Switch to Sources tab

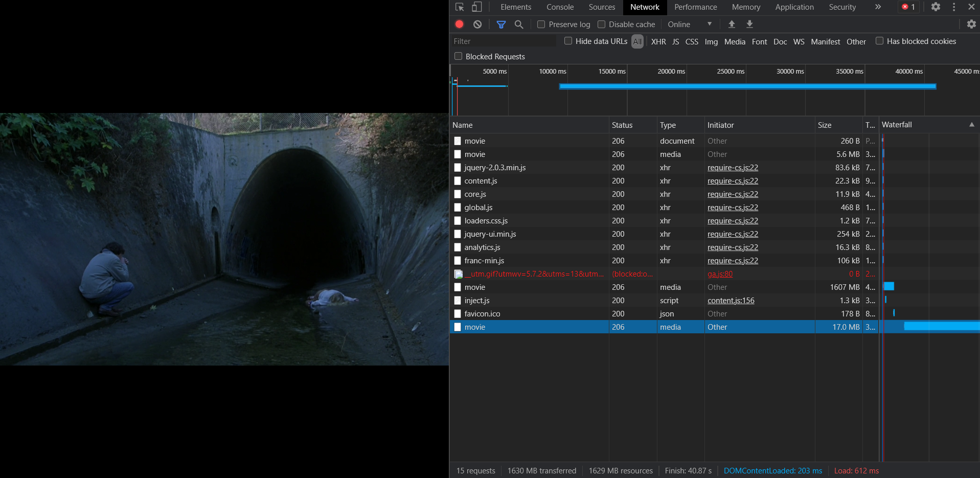click(x=602, y=7)
